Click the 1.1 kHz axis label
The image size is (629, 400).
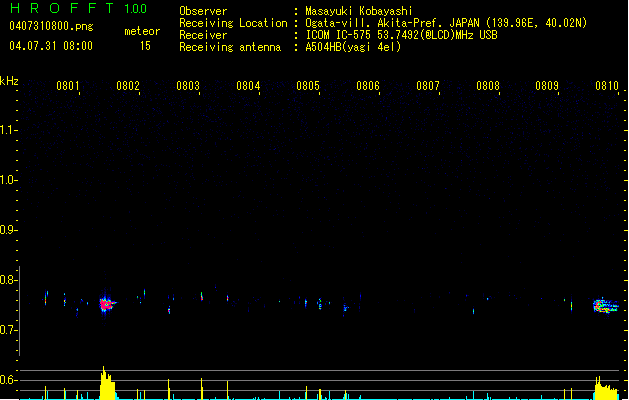click(8, 130)
